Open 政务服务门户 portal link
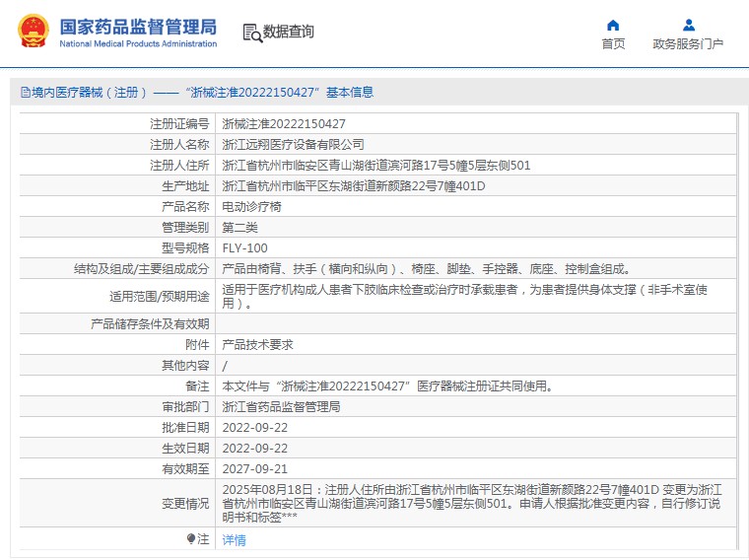This screenshot has width=749, height=560. [688, 44]
